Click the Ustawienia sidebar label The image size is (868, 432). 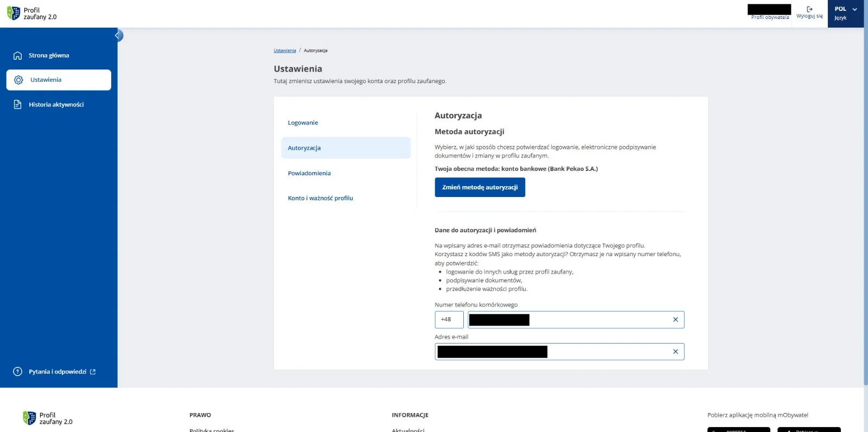click(46, 80)
